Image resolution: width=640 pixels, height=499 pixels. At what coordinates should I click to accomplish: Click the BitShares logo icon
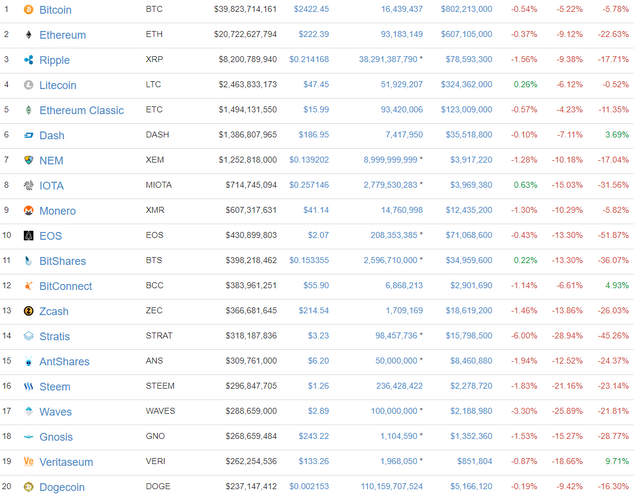[29, 261]
